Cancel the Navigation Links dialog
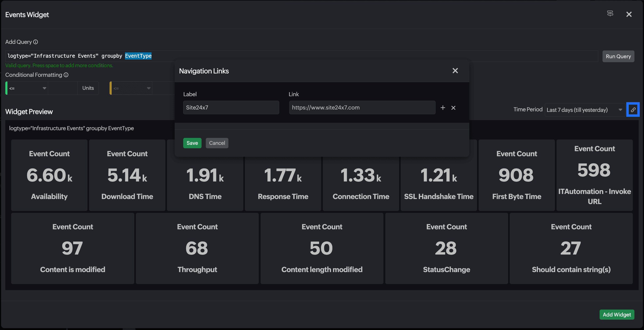Image resolution: width=644 pixels, height=330 pixels. pyautogui.click(x=217, y=143)
